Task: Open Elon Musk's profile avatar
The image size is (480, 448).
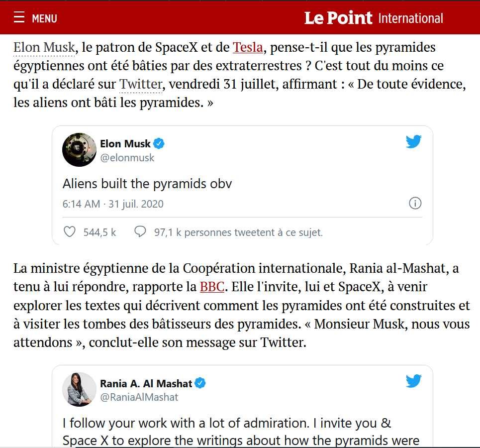Action: tap(79, 150)
